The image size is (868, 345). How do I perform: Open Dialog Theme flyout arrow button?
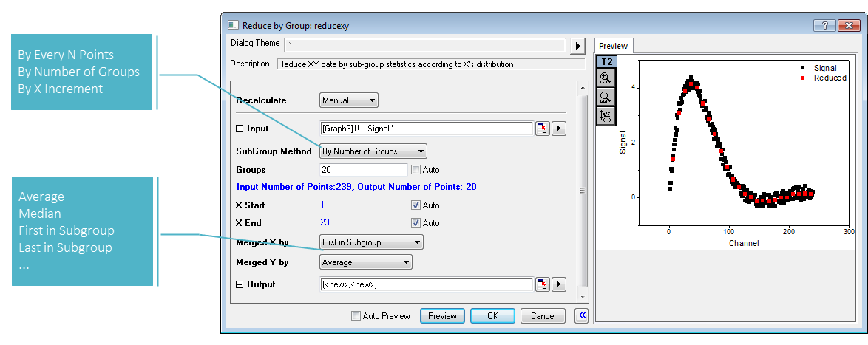[577, 46]
